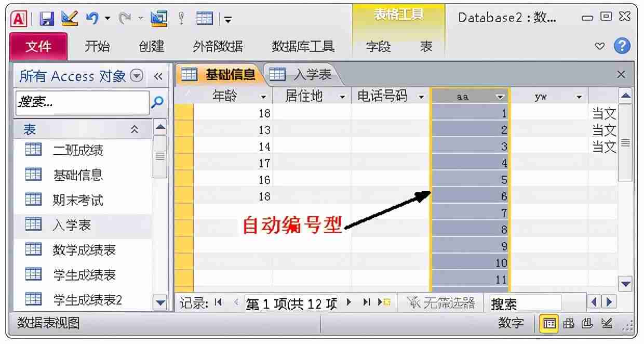Switch to PivotTable View in status bar
This screenshot has width=644, height=344.
569,324
